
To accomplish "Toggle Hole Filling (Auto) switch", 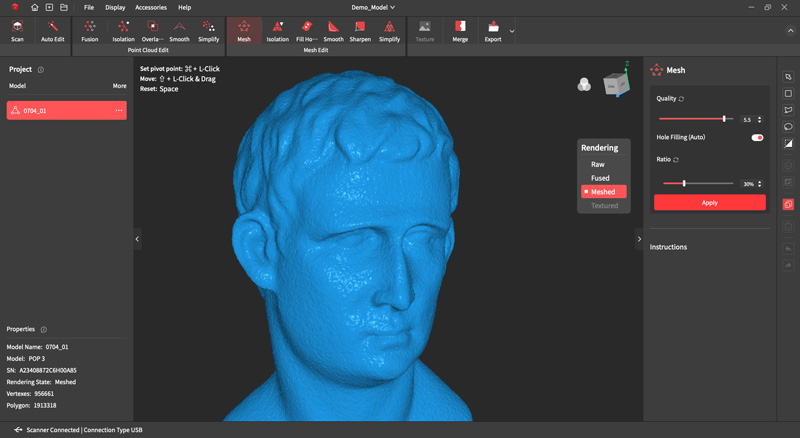I will 757,137.
